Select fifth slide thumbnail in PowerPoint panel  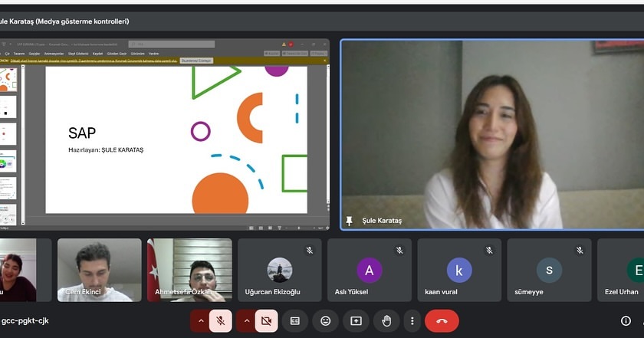click(8, 189)
